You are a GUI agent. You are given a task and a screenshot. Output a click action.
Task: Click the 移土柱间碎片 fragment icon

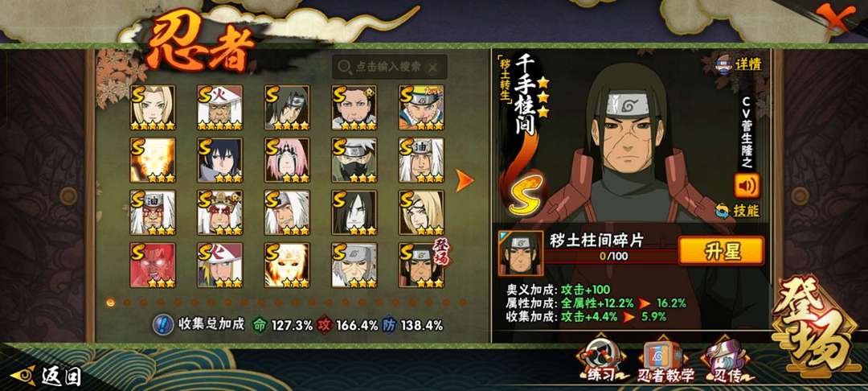click(520, 253)
